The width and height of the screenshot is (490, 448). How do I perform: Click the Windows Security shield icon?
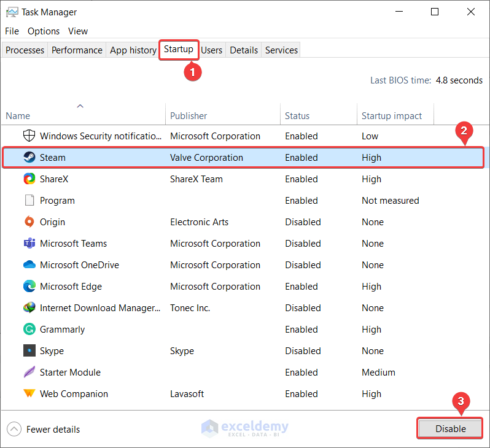click(x=29, y=136)
